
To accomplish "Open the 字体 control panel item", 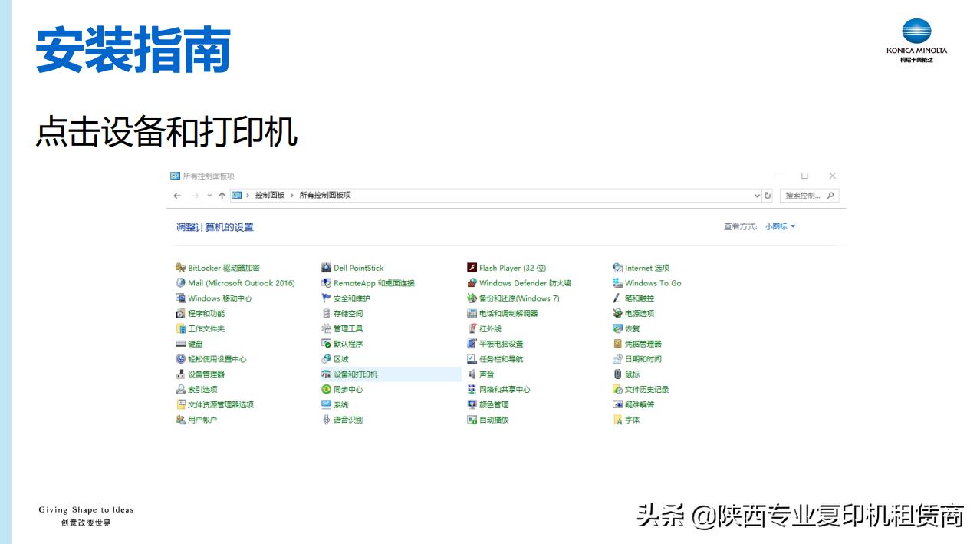I will 630,420.
